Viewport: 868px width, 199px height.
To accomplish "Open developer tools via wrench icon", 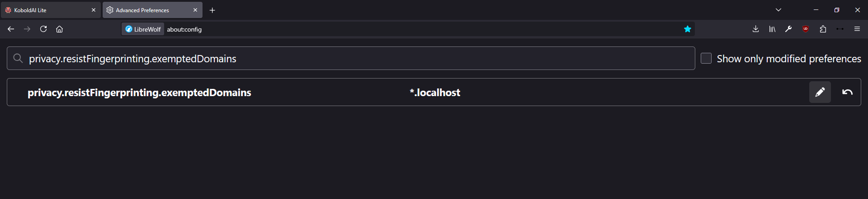I will click(788, 29).
